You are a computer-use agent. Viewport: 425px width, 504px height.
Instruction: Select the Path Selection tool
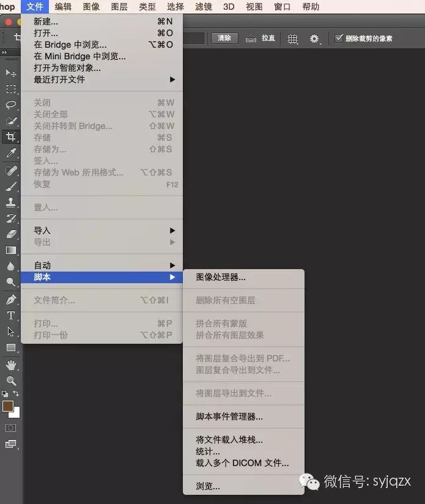click(11, 332)
